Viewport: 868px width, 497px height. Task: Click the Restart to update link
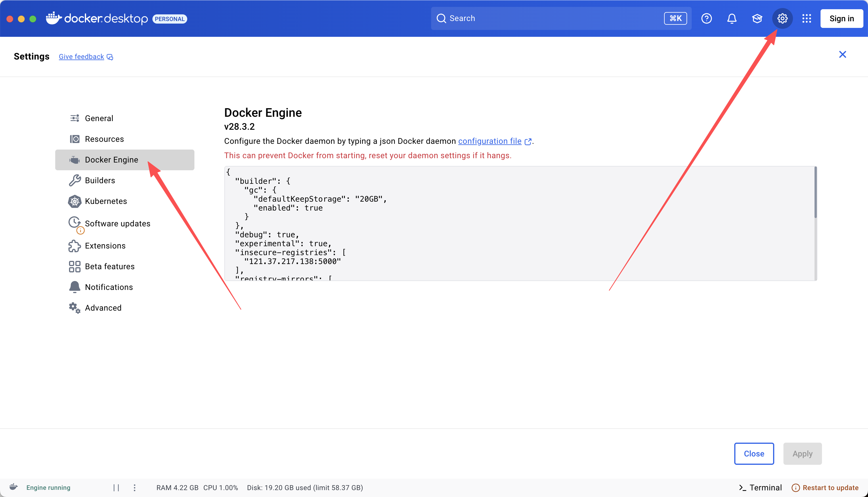[829, 488]
